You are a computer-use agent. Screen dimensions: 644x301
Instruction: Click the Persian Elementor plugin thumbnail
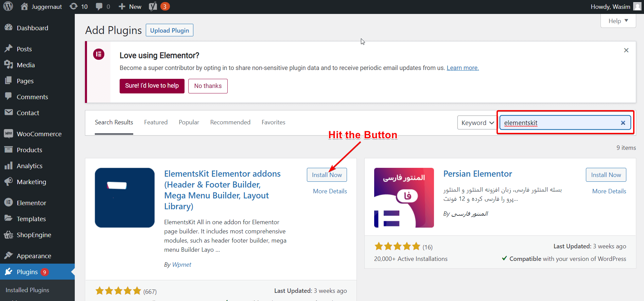[404, 198]
